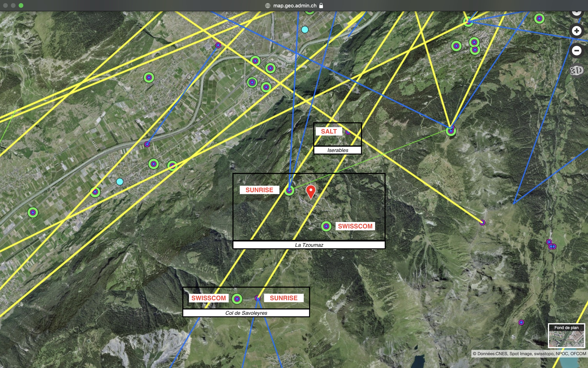Select Col de Savoleyres SUNRISE antenna marker

click(x=258, y=298)
